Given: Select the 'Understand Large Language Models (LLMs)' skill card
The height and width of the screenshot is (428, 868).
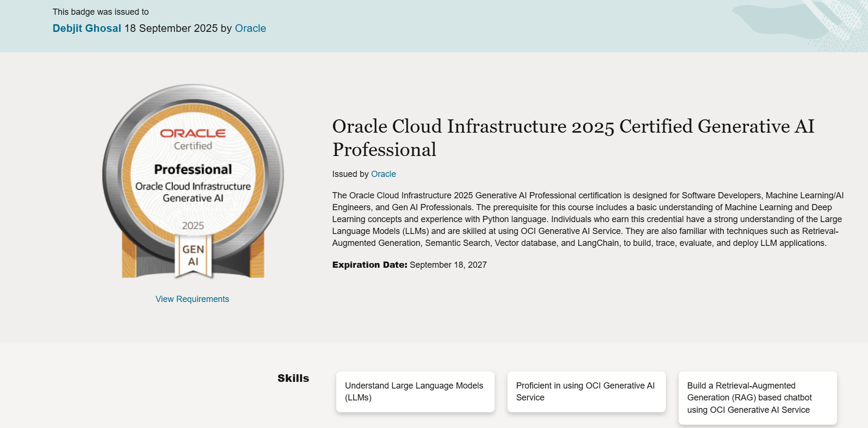Looking at the screenshot, I should tap(415, 392).
